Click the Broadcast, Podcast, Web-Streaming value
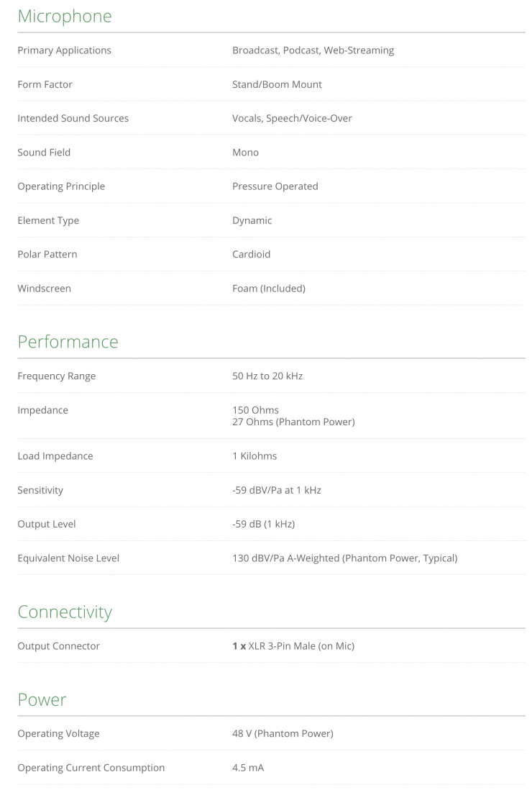This screenshot has width=532, height=803. pyautogui.click(x=313, y=50)
